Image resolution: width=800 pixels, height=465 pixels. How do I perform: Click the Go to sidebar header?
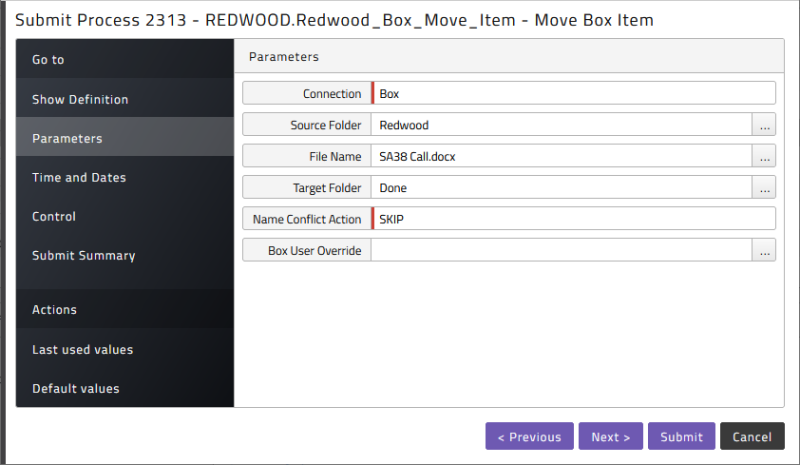click(125, 59)
